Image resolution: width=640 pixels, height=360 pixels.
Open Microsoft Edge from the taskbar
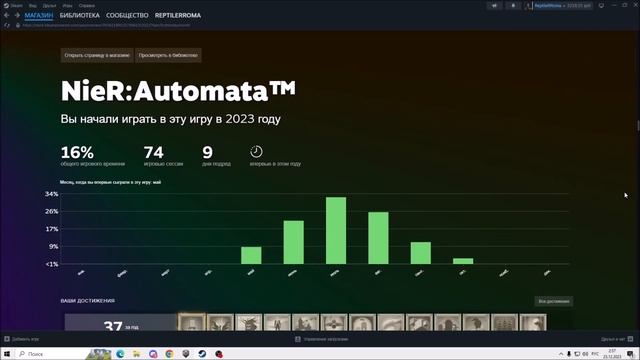click(120, 354)
